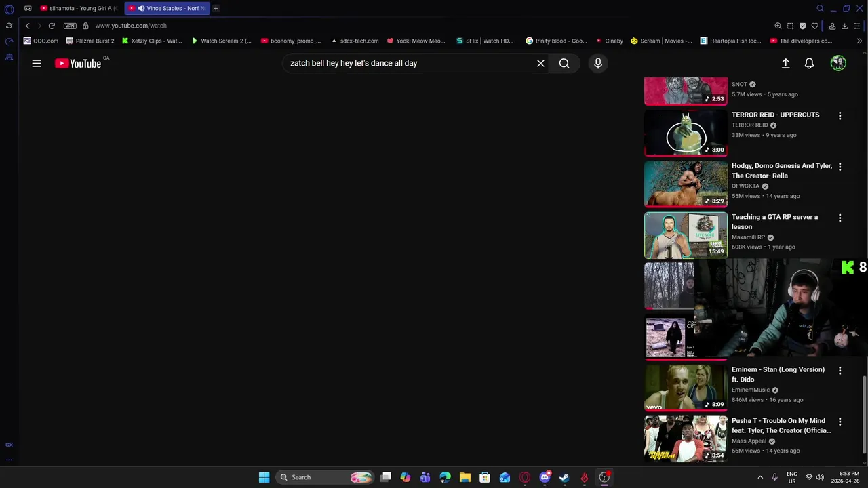Open the Opera GX main menu logo

(x=9, y=9)
